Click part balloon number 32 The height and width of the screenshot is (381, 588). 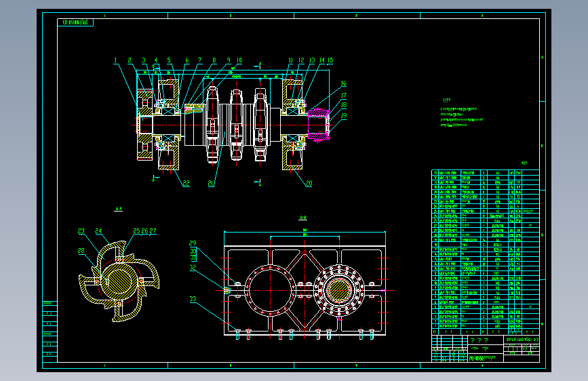coord(193,267)
